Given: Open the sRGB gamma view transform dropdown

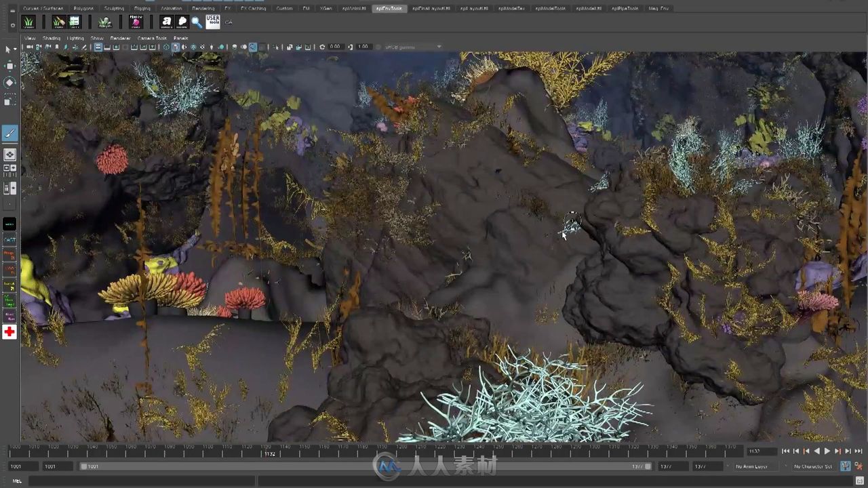Looking at the screenshot, I should point(412,47).
